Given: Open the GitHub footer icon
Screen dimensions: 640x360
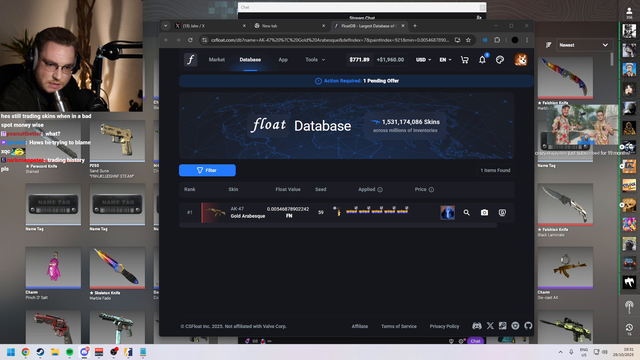Looking at the screenshot, I should click(x=528, y=326).
